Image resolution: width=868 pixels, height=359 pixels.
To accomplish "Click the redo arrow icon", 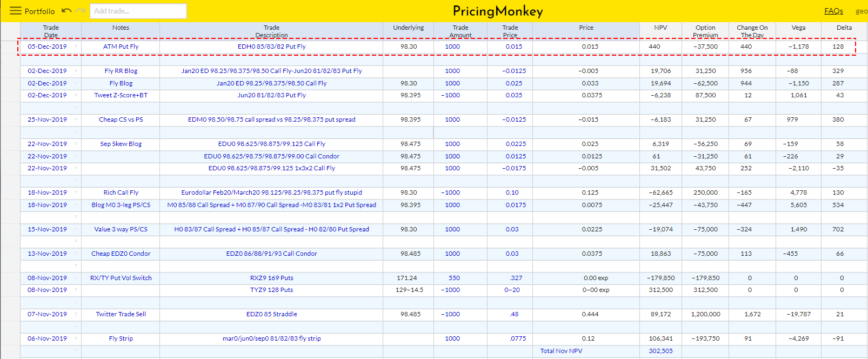I will point(81,11).
